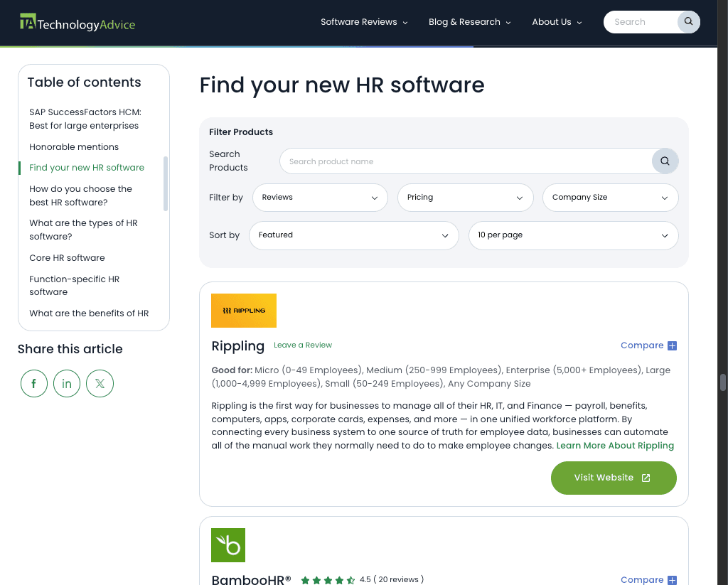
Task: Click Leave a Review for Rippling
Action: (x=303, y=345)
